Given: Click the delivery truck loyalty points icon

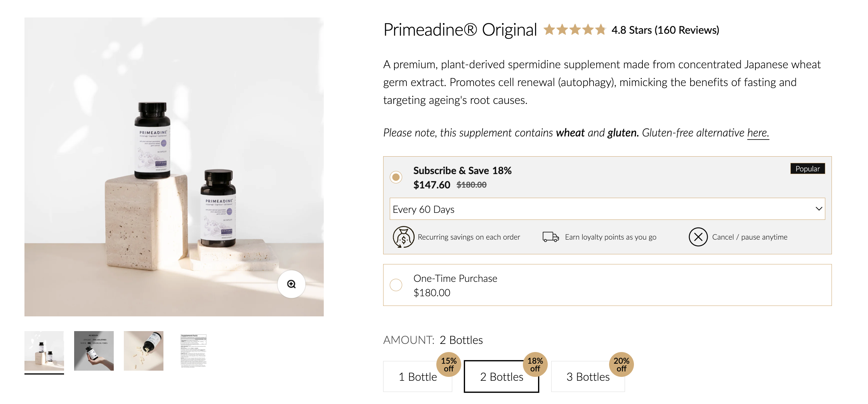Looking at the screenshot, I should point(550,237).
